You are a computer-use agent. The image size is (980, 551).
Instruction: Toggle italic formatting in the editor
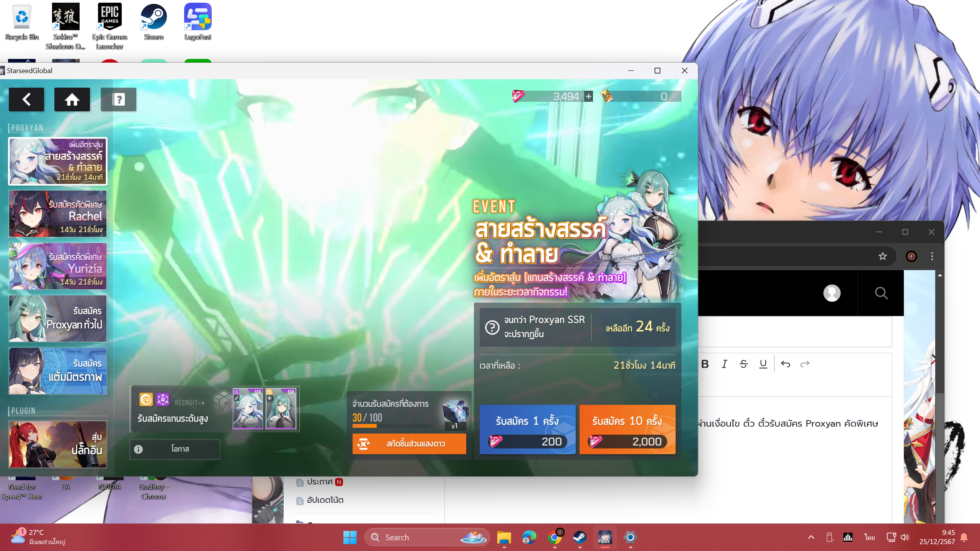(x=724, y=364)
